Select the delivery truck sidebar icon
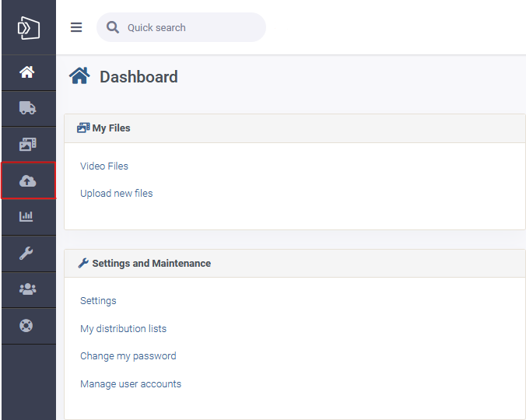The image size is (526, 420). pos(27,108)
